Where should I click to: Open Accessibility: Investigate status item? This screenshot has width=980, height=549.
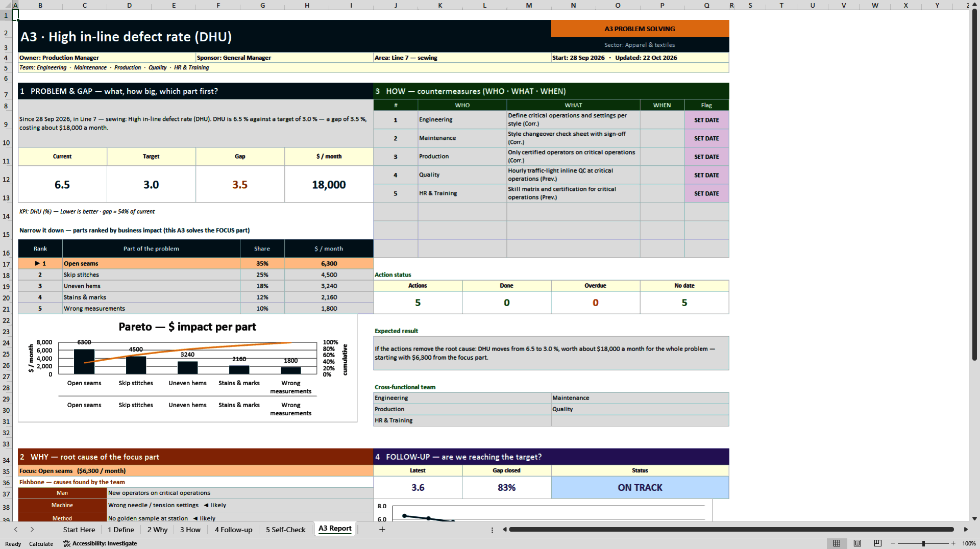100,544
